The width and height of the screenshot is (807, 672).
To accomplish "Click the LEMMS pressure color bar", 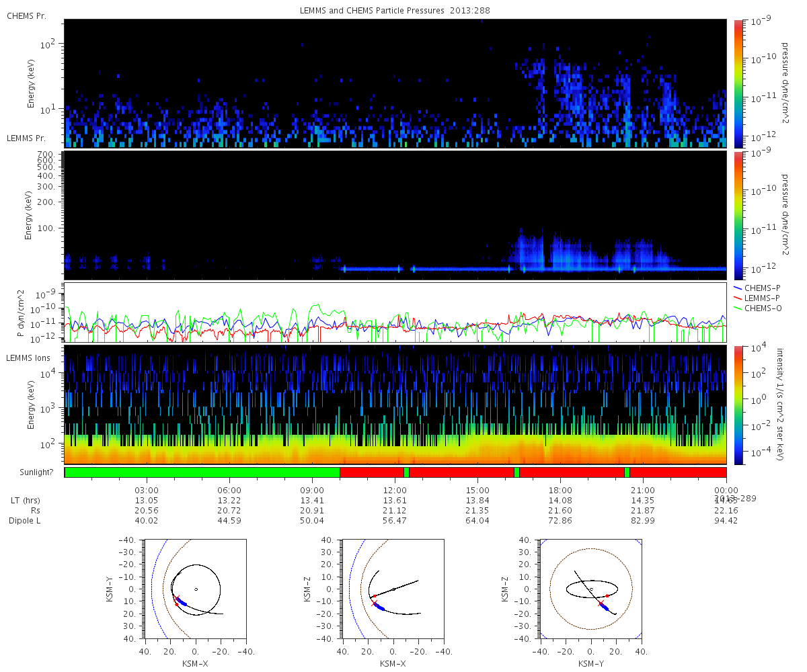I will 738,215.
